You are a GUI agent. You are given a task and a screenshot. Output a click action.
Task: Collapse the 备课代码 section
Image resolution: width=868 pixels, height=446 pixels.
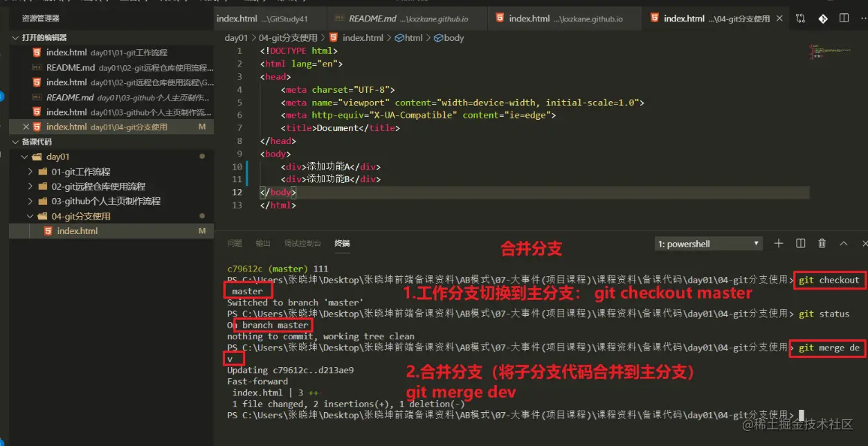(x=15, y=141)
